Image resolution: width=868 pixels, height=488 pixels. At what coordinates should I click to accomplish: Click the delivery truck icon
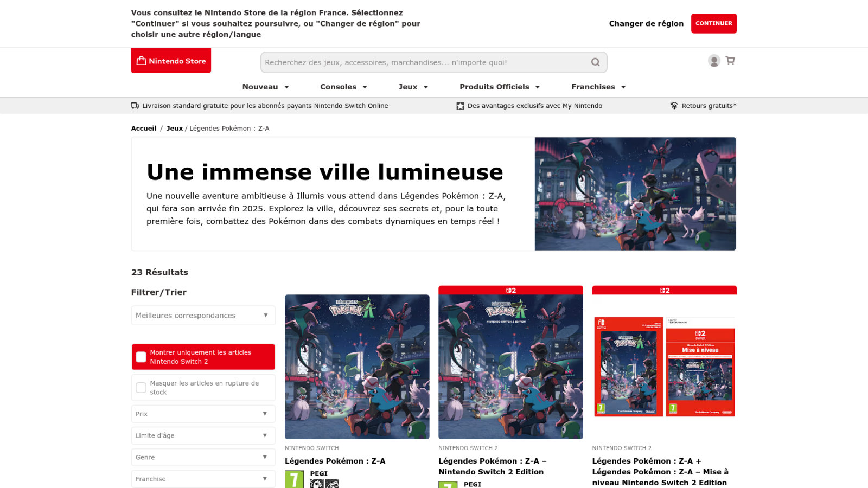pyautogui.click(x=135, y=106)
